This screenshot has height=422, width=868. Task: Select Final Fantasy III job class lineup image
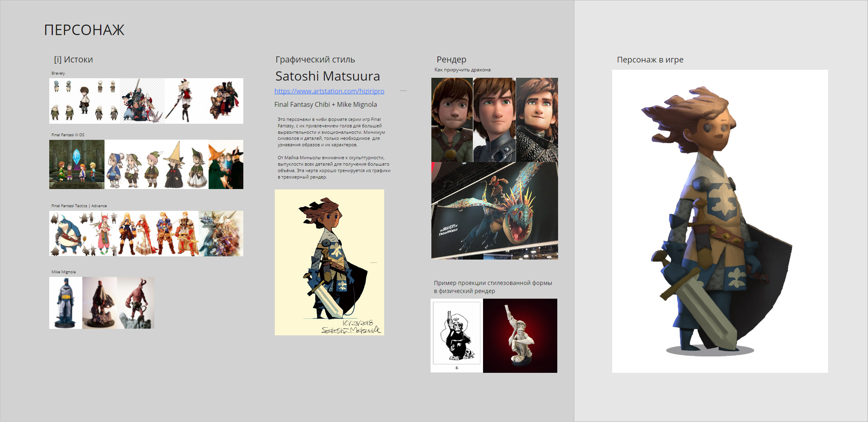coord(157,164)
